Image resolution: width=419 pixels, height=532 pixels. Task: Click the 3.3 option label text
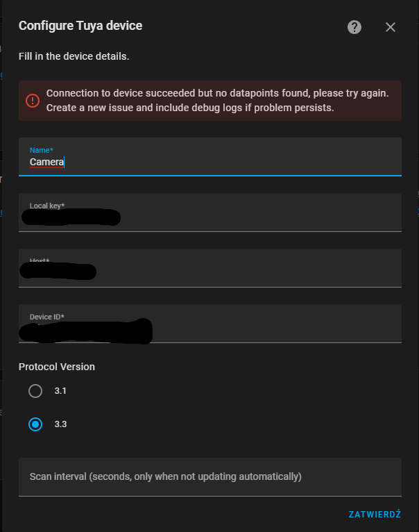tap(60, 424)
